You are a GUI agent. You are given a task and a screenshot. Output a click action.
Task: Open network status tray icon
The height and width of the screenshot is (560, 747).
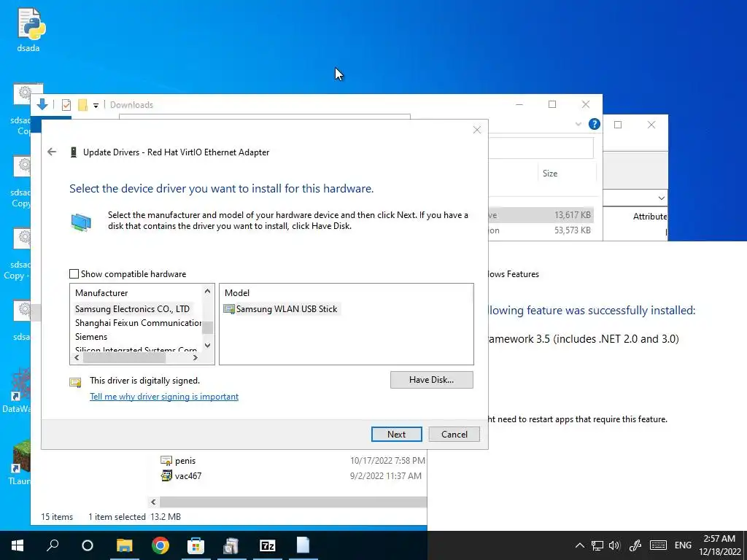click(597, 545)
